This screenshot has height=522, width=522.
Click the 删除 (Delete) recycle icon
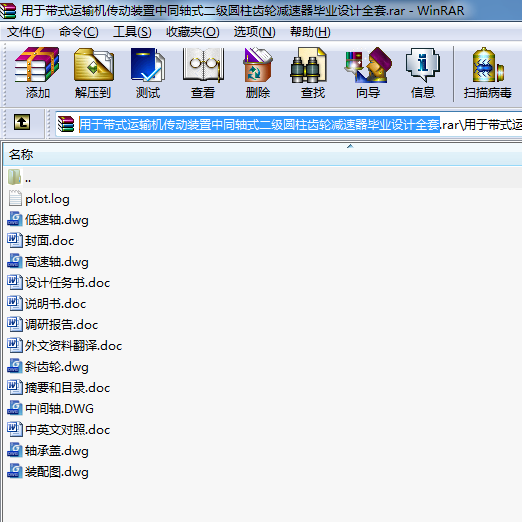coord(257,73)
